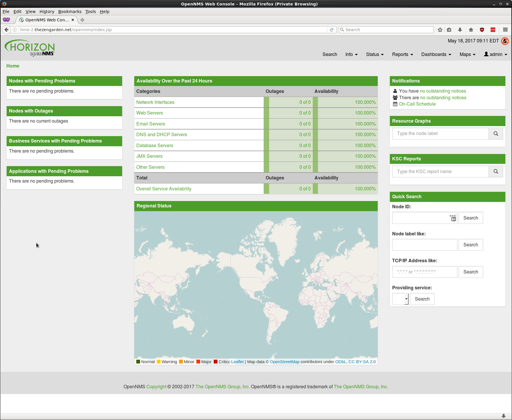Click the OpenStreetMap attribution link

coord(285,362)
